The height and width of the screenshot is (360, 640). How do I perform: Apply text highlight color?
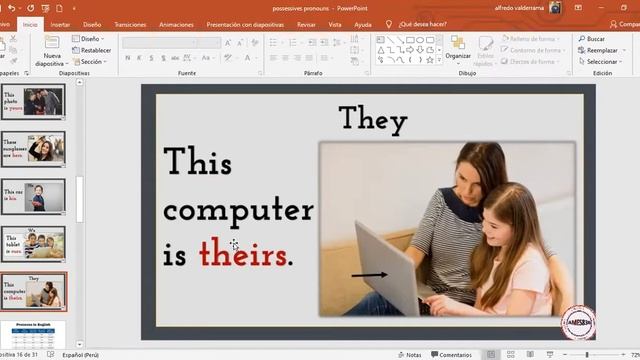coord(228,58)
